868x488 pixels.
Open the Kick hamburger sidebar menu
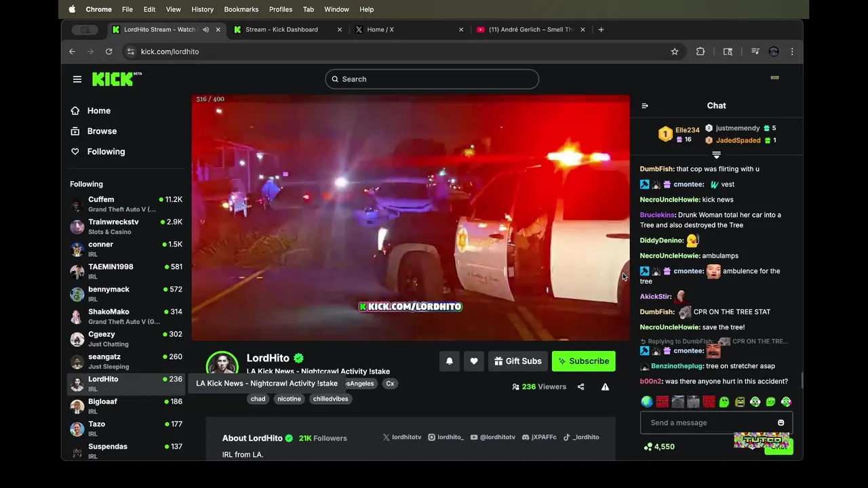click(77, 79)
